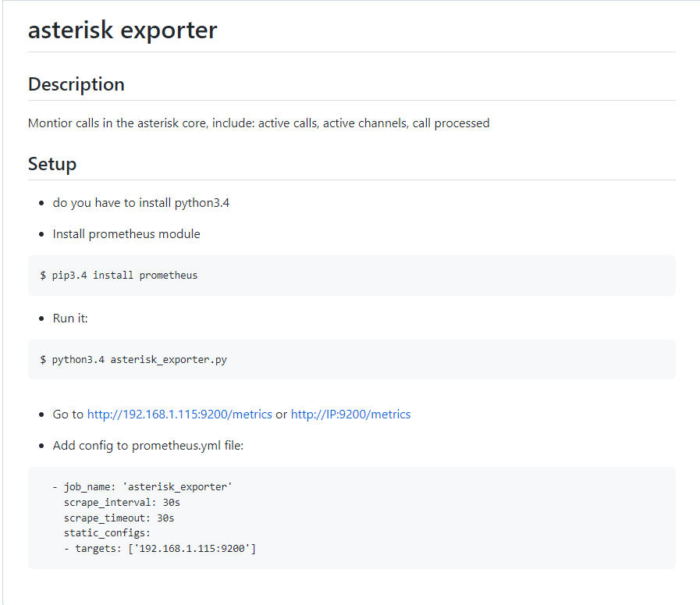This screenshot has height=605, width=700.
Task: Click the 'pip3.4 install prometheus' command text
Action: coord(125,276)
